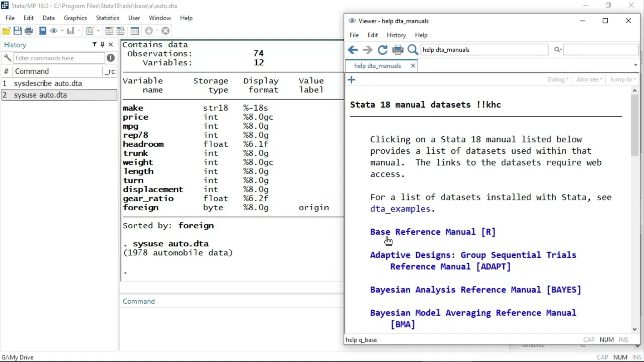
Task: Open the Statistics menu
Action: [108, 18]
